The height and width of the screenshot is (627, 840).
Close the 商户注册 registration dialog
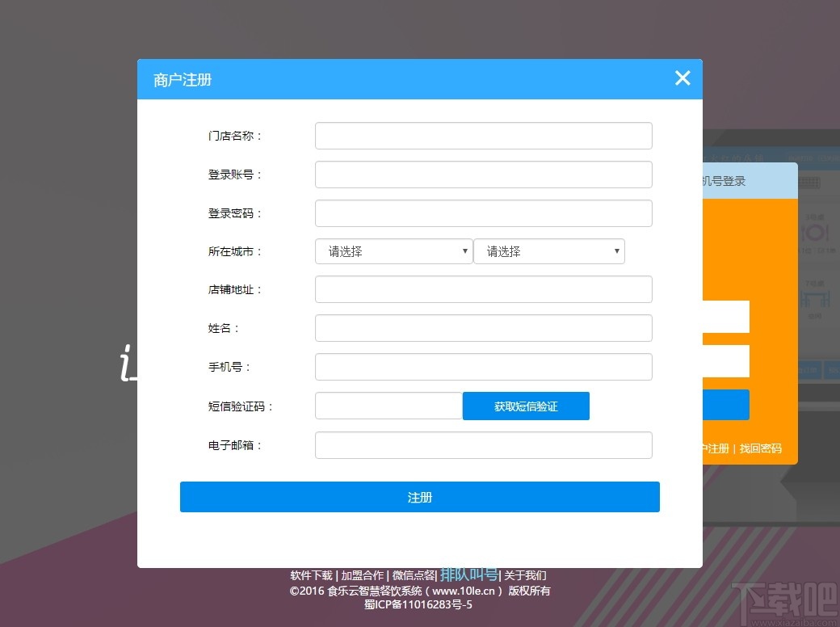click(682, 78)
